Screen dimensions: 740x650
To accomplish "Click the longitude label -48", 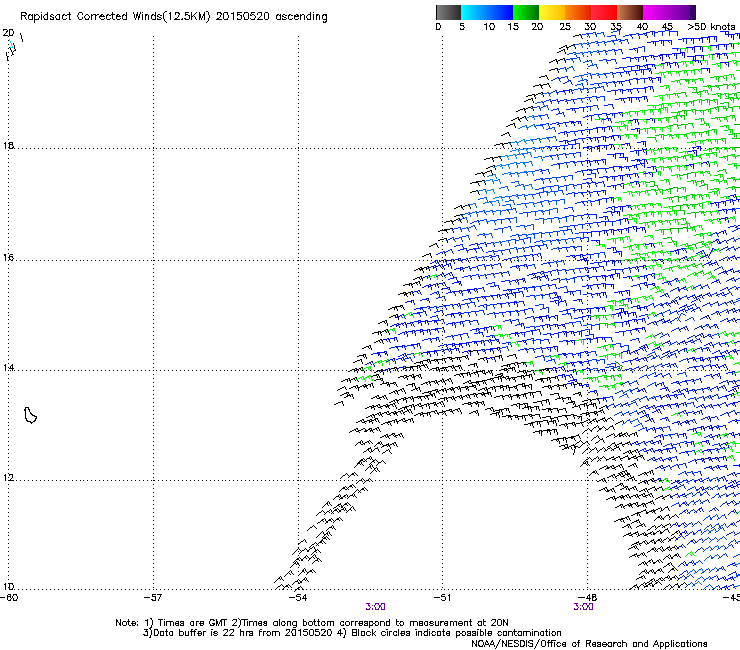I will pyautogui.click(x=588, y=597).
